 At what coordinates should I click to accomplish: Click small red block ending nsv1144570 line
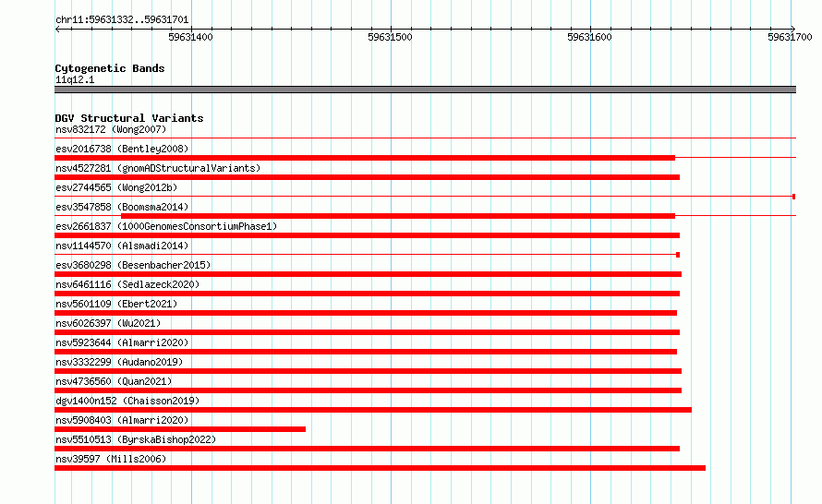pos(678,255)
